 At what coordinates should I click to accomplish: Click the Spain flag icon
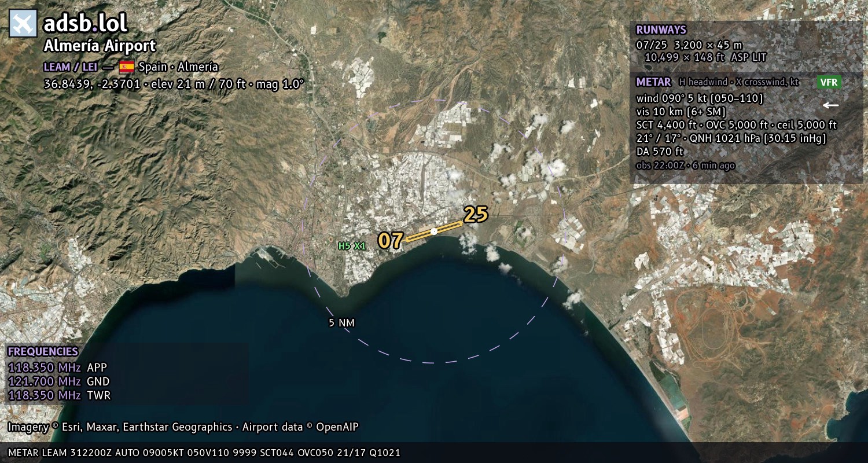tap(127, 67)
